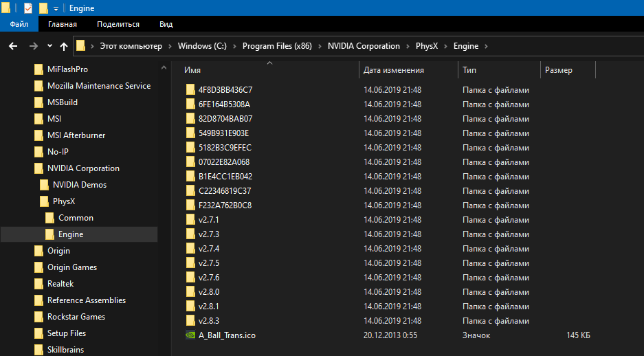The image size is (644, 356).
Task: Switch to the Главная ribbon tab
Action: pyautogui.click(x=63, y=24)
